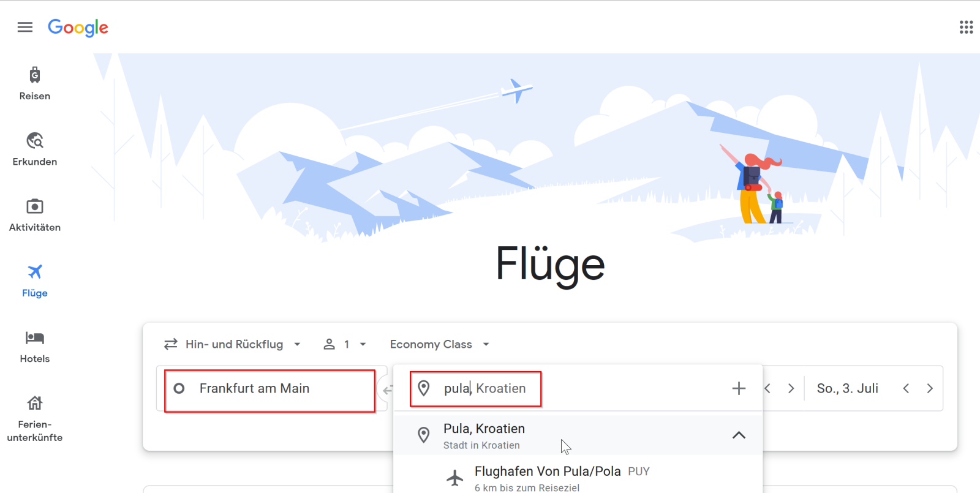Screen dimensions: 980x493
Task: Click the Google logo
Action: (78, 28)
